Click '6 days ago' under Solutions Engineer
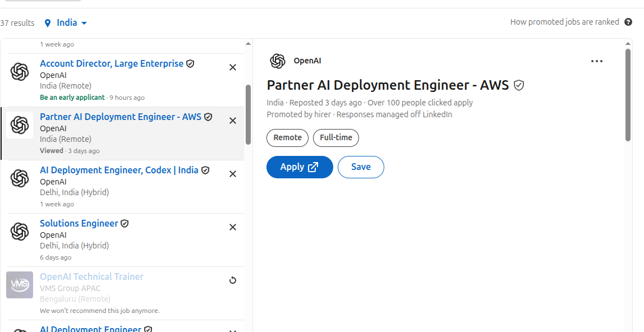 [56, 258]
